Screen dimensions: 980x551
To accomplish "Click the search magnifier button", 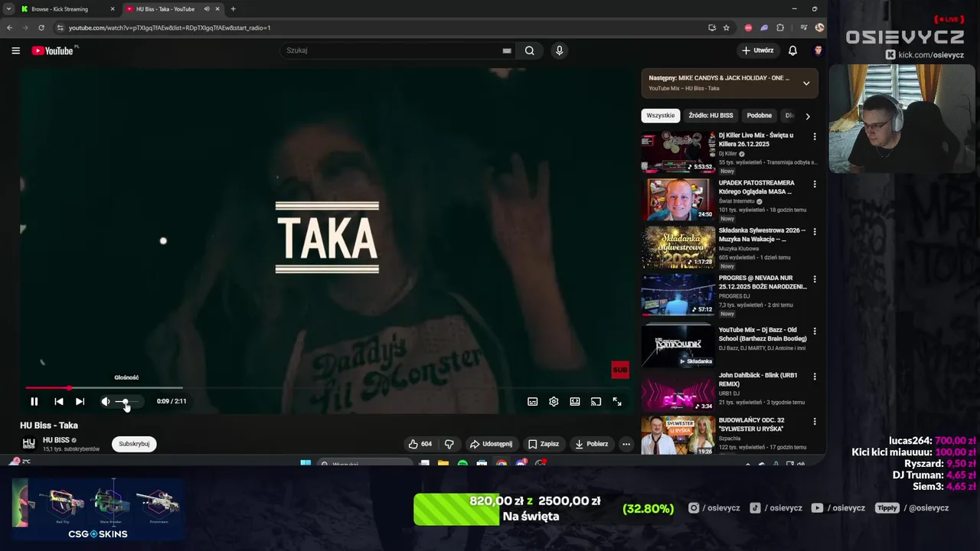I will pos(529,51).
